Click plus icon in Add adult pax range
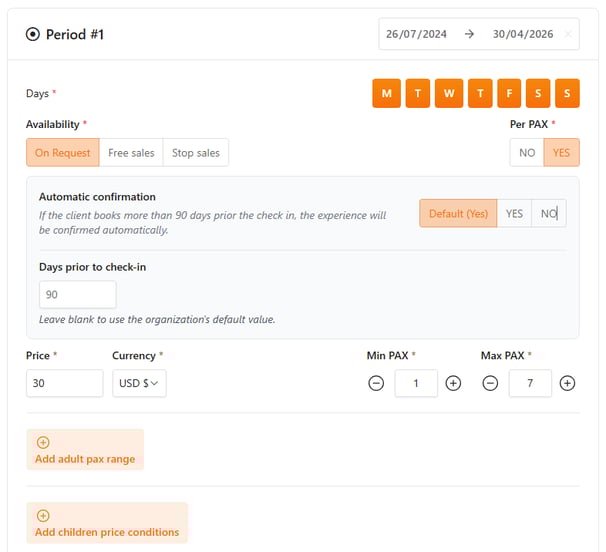Screen dimensions: 606x552 click(x=43, y=443)
